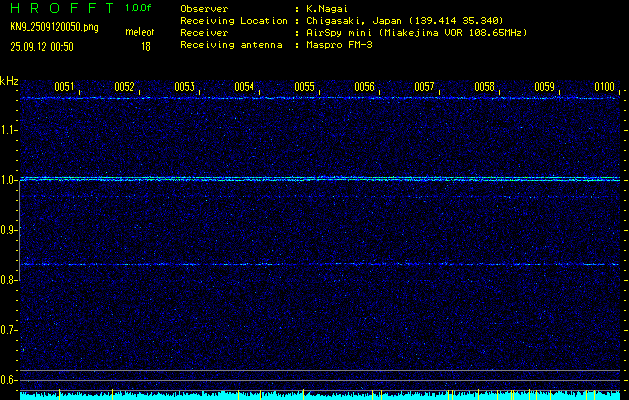Click the version number 1.0.0f
This screenshot has width=629, height=400.
point(138,8)
